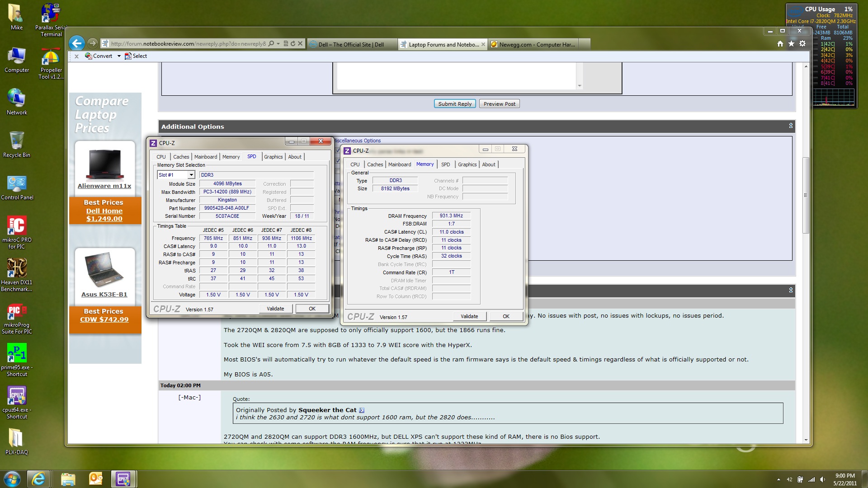The image size is (868, 488).
Task: Show hidden system tray icons
Action: 778,480
